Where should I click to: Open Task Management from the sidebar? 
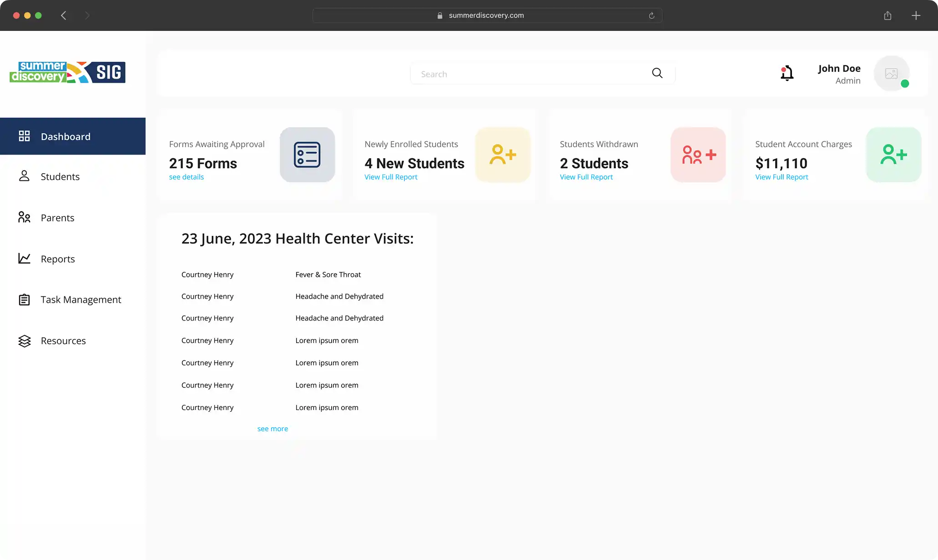pyautogui.click(x=81, y=300)
